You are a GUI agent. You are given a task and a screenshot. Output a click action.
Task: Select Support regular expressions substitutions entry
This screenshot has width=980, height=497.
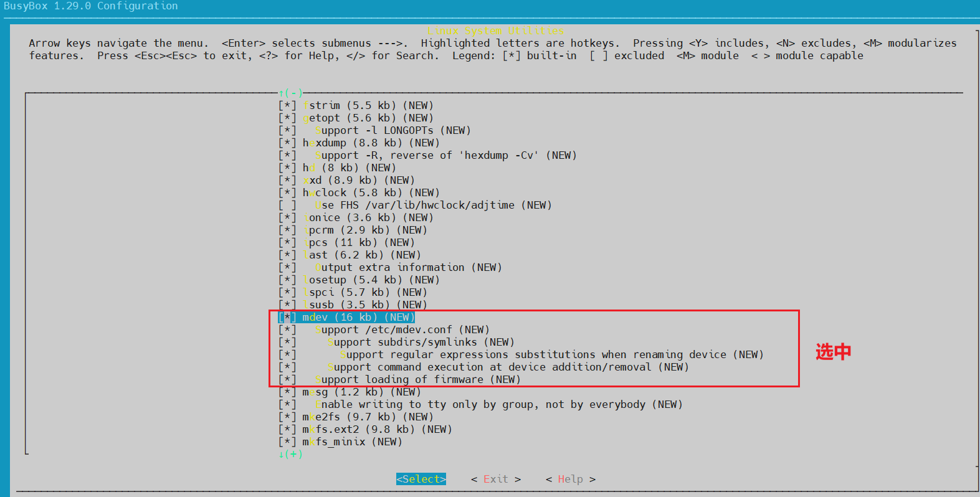point(552,354)
